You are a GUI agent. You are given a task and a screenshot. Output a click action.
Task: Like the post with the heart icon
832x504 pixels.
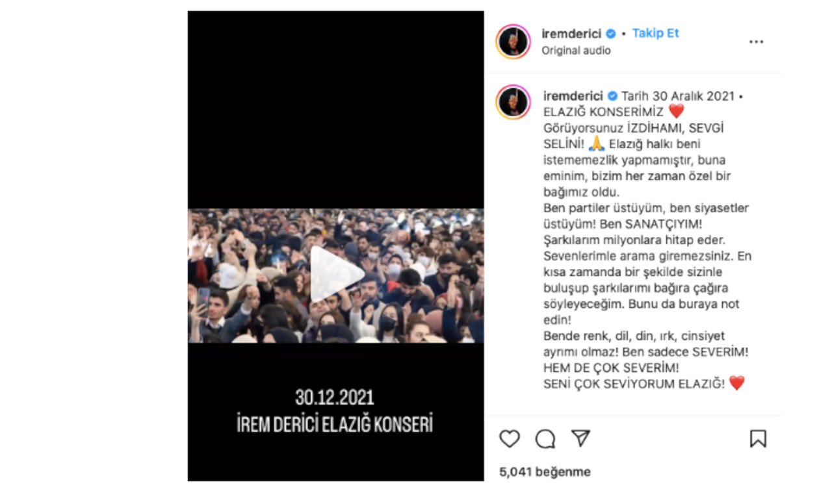510,439
